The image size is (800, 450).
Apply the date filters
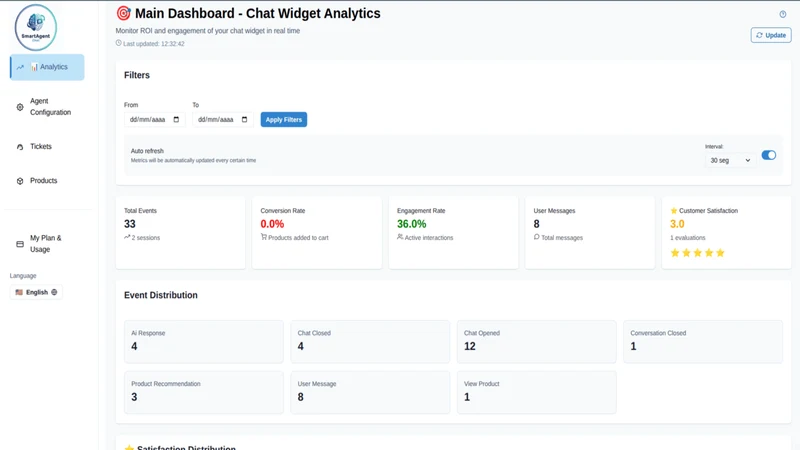pyautogui.click(x=284, y=119)
